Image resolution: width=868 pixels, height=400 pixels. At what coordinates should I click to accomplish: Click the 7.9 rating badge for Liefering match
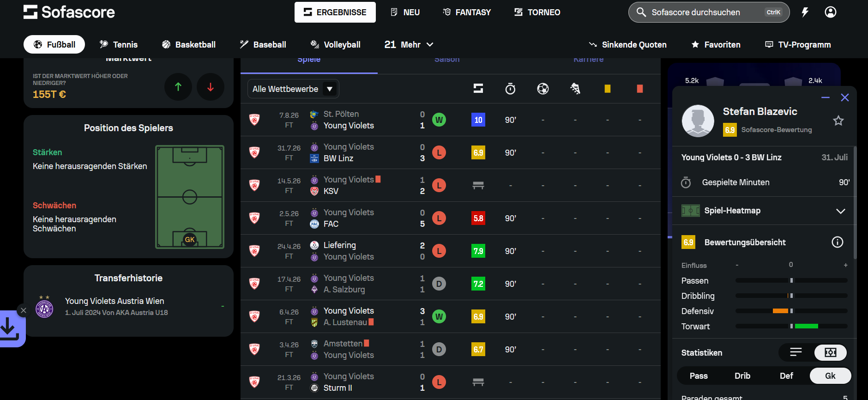point(478,251)
